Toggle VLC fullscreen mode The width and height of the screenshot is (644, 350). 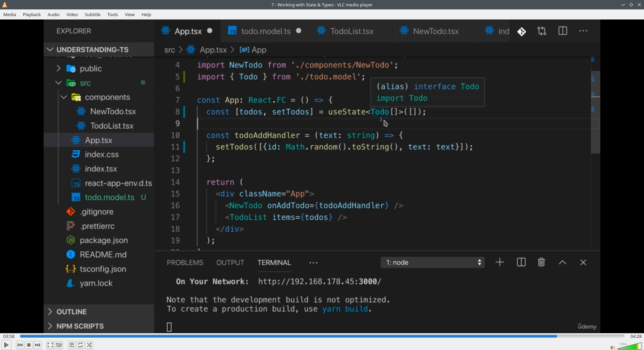click(50, 345)
